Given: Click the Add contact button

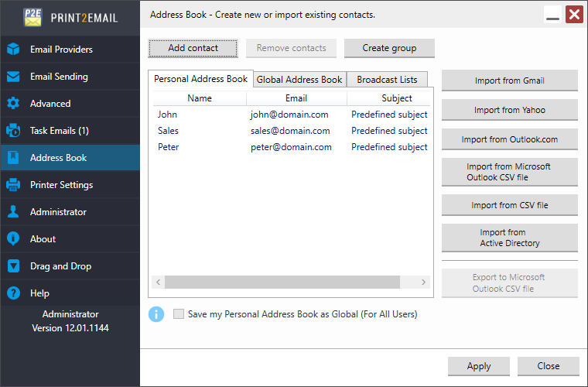Looking at the screenshot, I should pos(193,48).
